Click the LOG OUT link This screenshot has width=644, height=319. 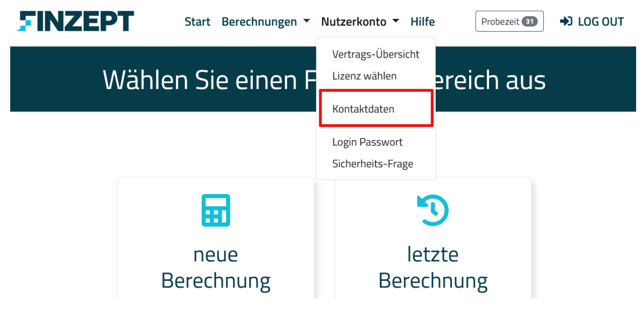[592, 21]
